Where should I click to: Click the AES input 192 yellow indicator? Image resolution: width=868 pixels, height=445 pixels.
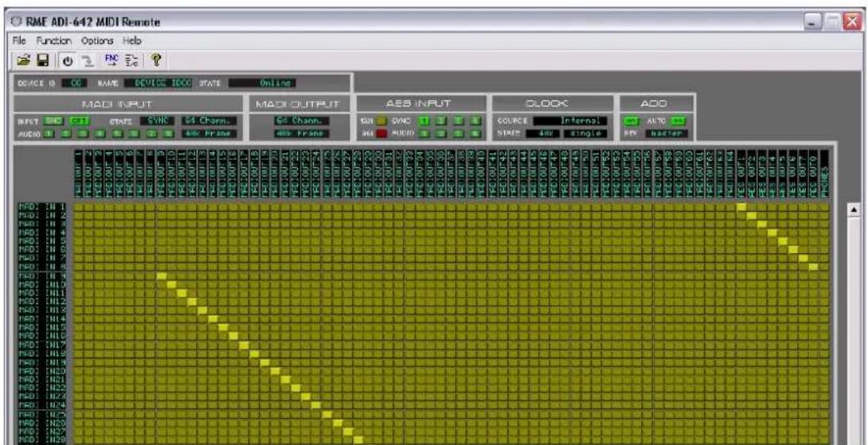[381, 121]
